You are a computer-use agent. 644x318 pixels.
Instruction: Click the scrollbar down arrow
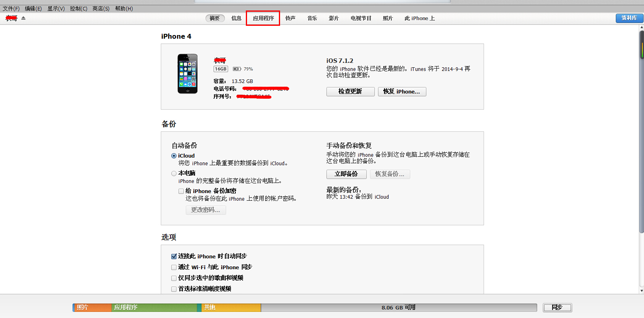(x=641, y=291)
